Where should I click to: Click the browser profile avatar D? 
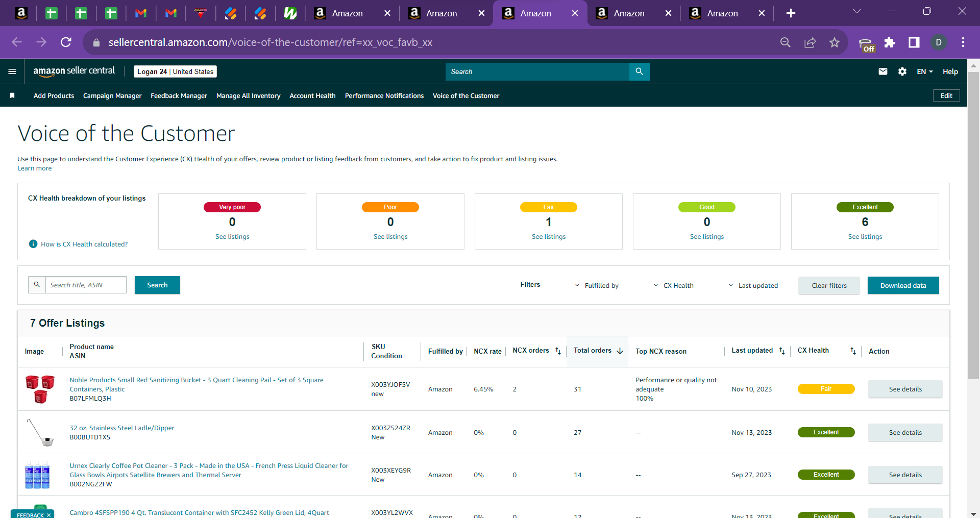tap(939, 42)
